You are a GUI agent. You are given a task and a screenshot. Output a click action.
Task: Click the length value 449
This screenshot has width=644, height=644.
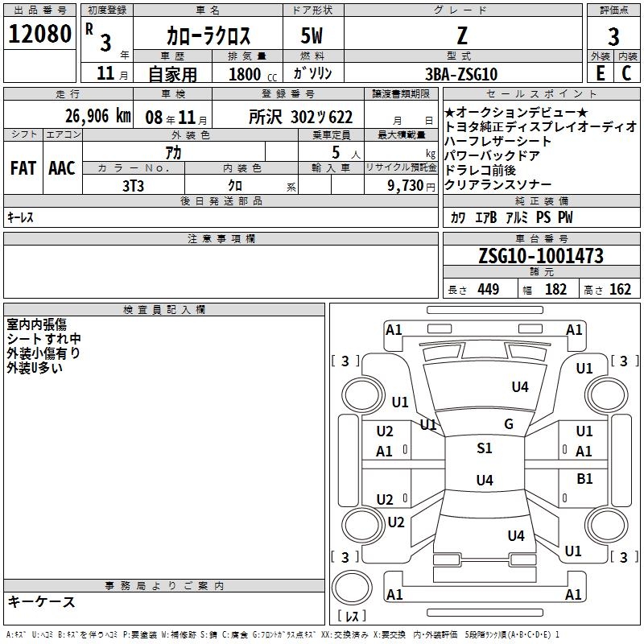[x=488, y=290]
